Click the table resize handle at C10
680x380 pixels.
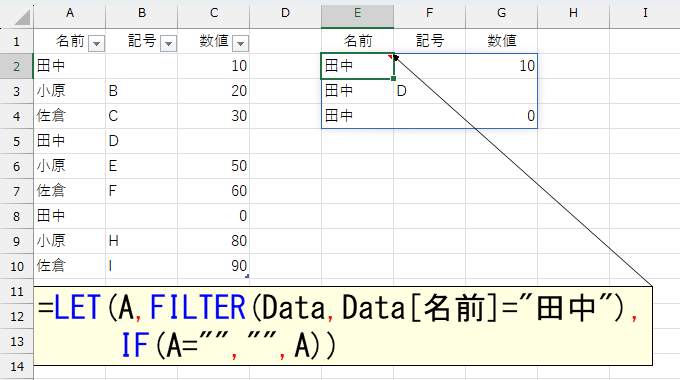[247, 276]
